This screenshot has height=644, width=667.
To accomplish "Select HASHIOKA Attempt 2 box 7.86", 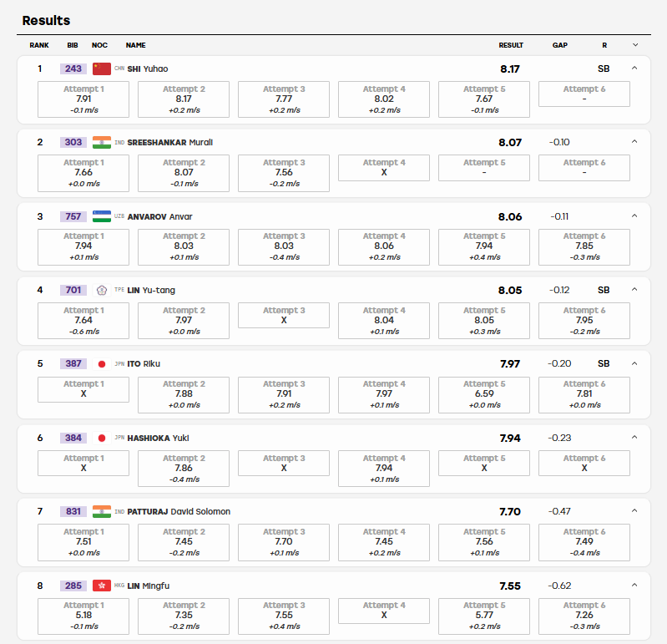I will tap(184, 469).
